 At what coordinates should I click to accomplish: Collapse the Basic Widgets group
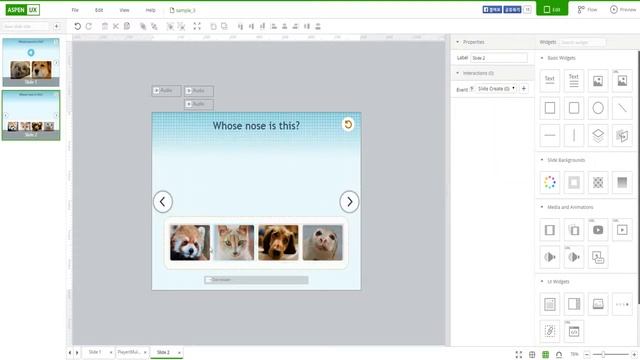pos(542,58)
